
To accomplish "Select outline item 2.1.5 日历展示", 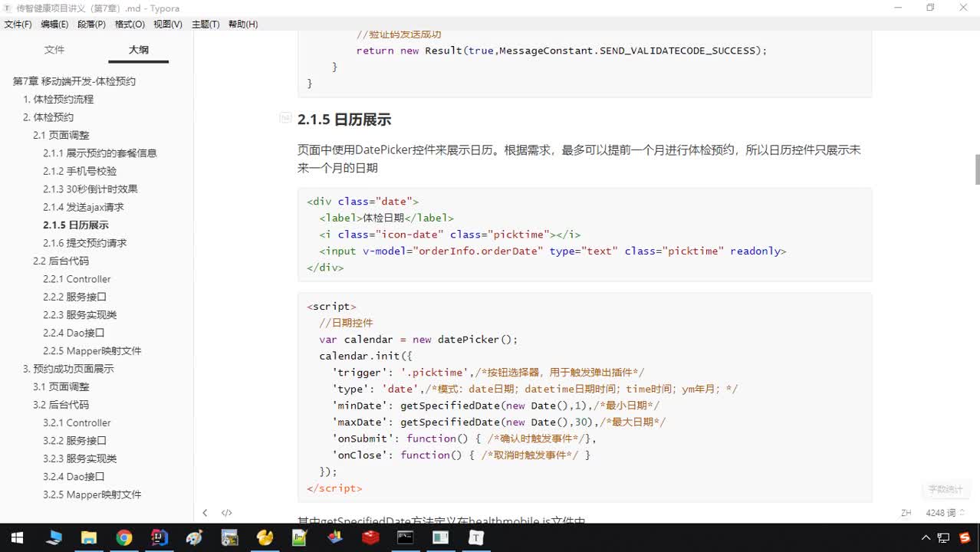I will pos(76,225).
